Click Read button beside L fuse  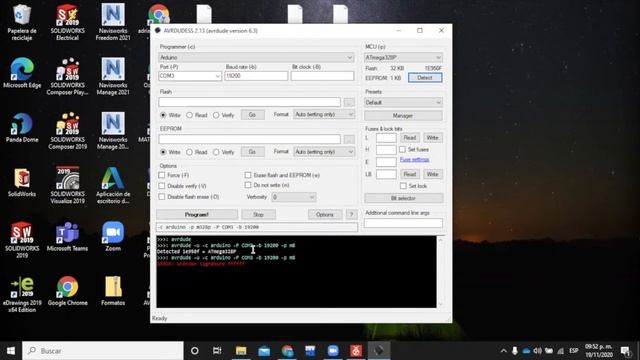410,138
